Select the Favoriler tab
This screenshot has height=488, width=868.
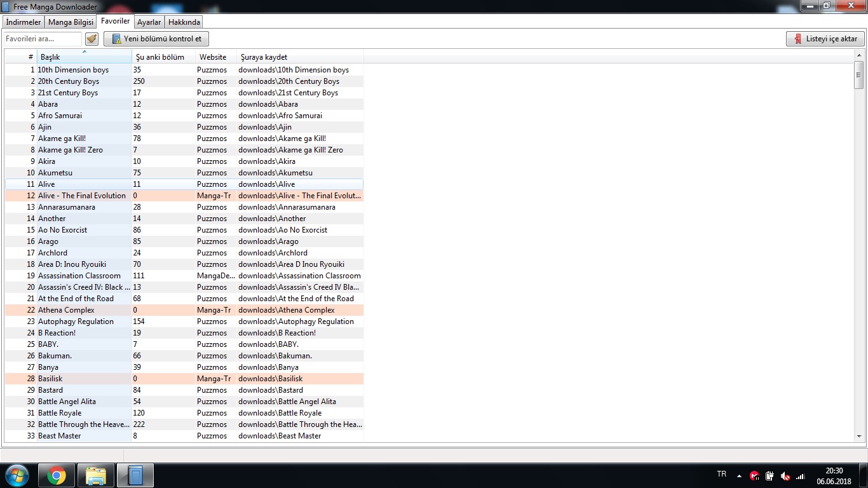(115, 21)
